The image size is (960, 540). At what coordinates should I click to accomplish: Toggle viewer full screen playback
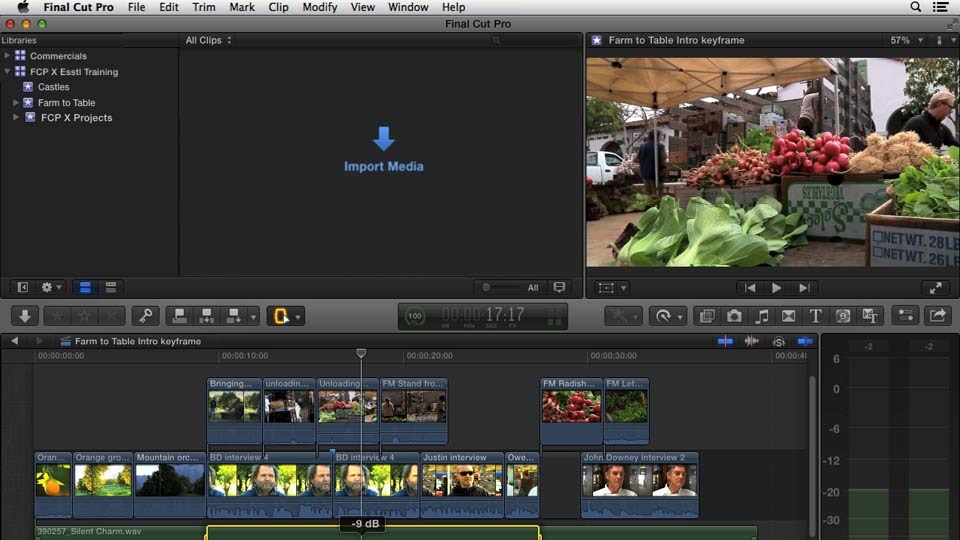tap(936, 288)
